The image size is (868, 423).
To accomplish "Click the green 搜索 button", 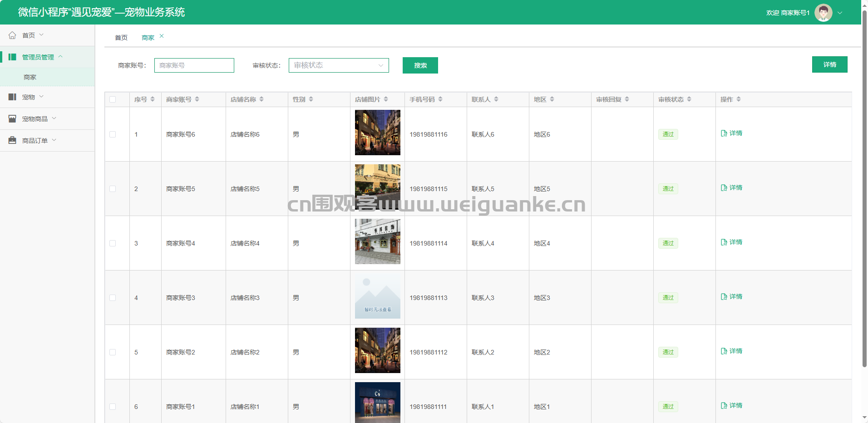I will [420, 65].
